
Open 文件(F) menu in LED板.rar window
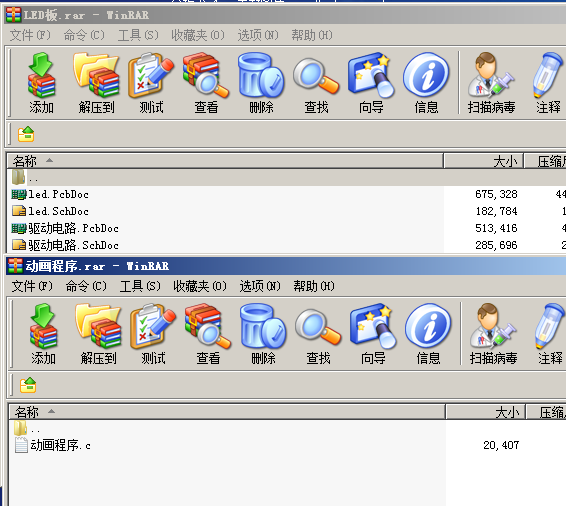[30, 35]
